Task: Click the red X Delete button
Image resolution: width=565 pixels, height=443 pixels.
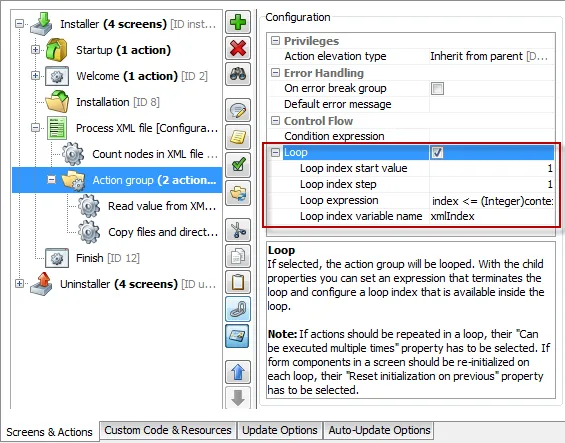Action: point(238,48)
